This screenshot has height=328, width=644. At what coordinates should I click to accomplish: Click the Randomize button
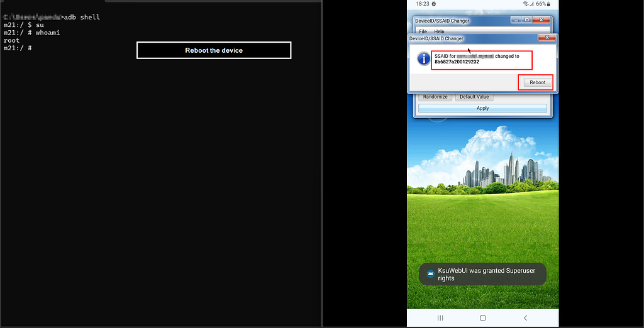[435, 97]
